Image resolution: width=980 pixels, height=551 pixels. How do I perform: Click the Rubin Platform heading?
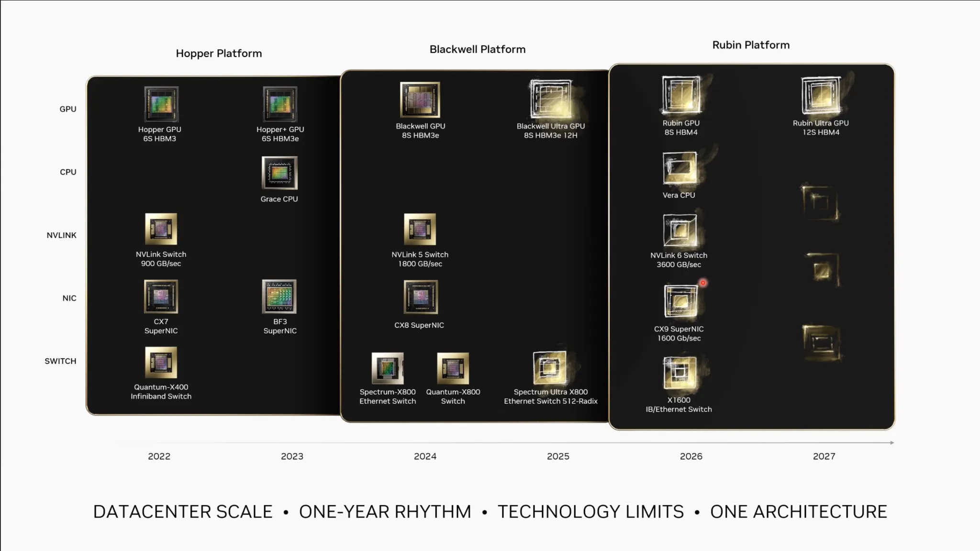click(x=751, y=45)
